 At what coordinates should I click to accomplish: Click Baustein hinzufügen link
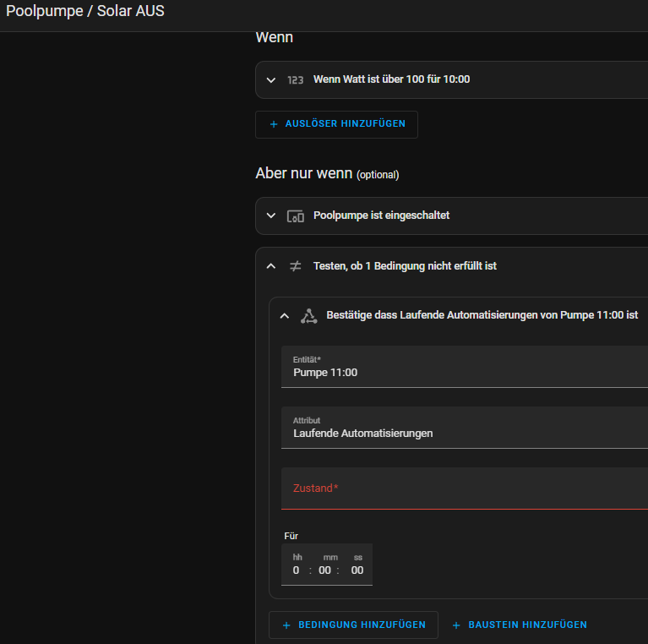tap(520, 625)
